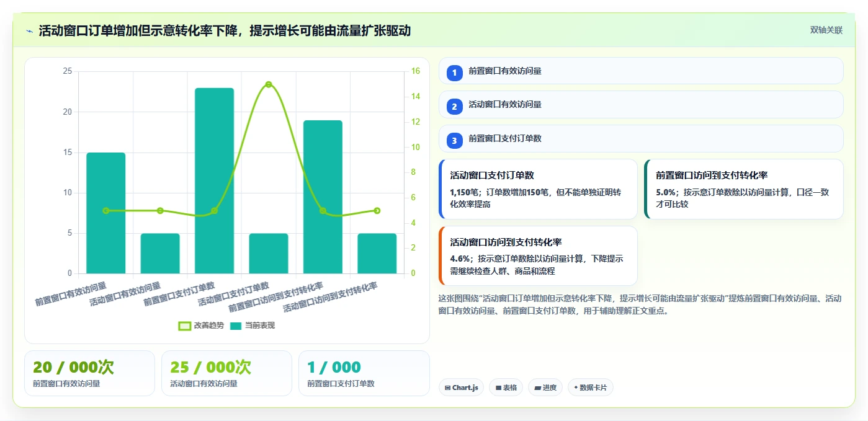Toggle the 当前表现 legend swatch
This screenshot has width=868, height=421.
236,326
